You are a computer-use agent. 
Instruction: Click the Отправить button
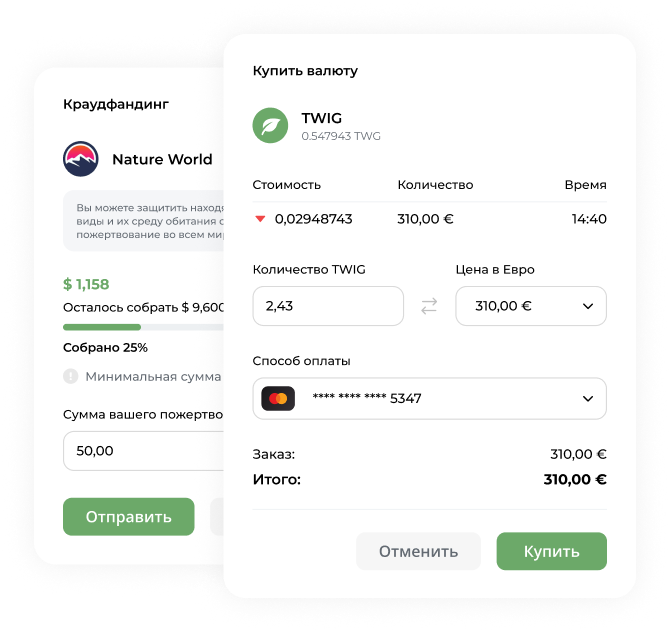(129, 517)
